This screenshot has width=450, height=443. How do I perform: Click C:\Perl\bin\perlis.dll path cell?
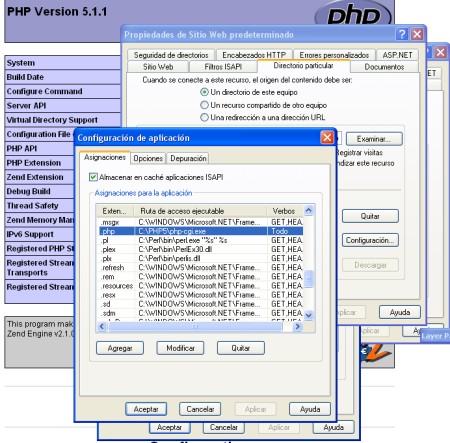[x=169, y=258]
